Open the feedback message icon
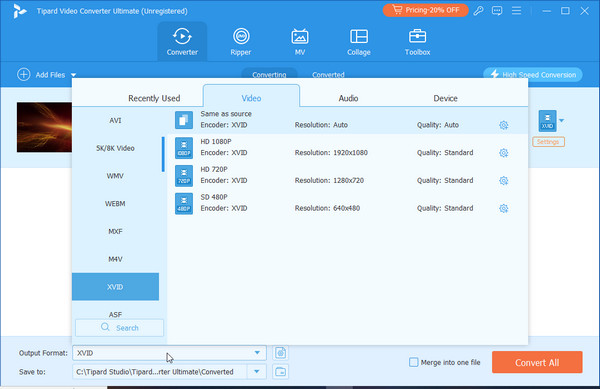The image size is (600, 389). point(497,10)
